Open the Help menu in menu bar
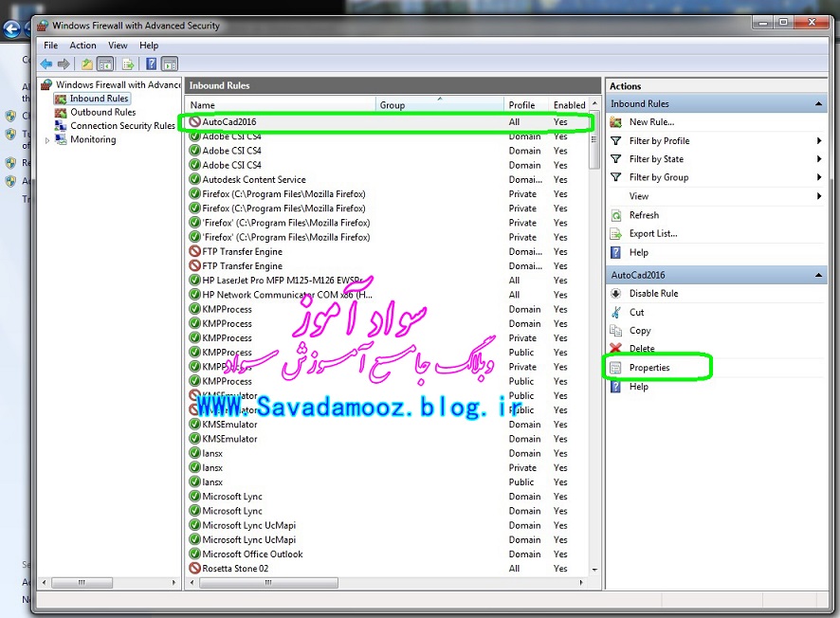The image size is (840, 618). (149, 45)
